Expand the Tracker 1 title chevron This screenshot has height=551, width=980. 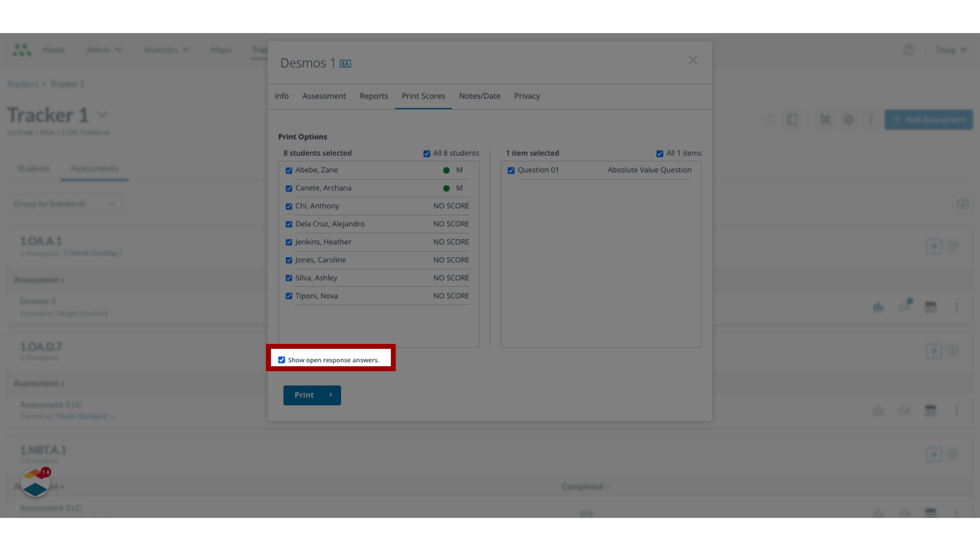click(x=102, y=115)
